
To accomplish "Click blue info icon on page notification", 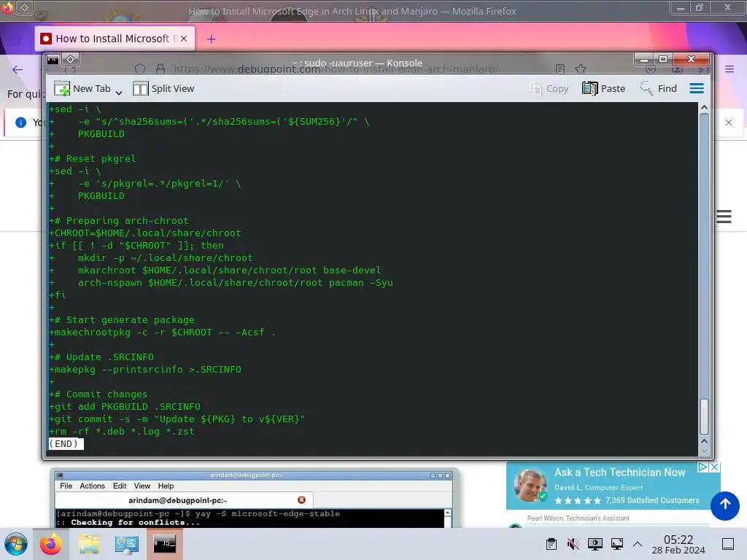I will click(x=20, y=122).
